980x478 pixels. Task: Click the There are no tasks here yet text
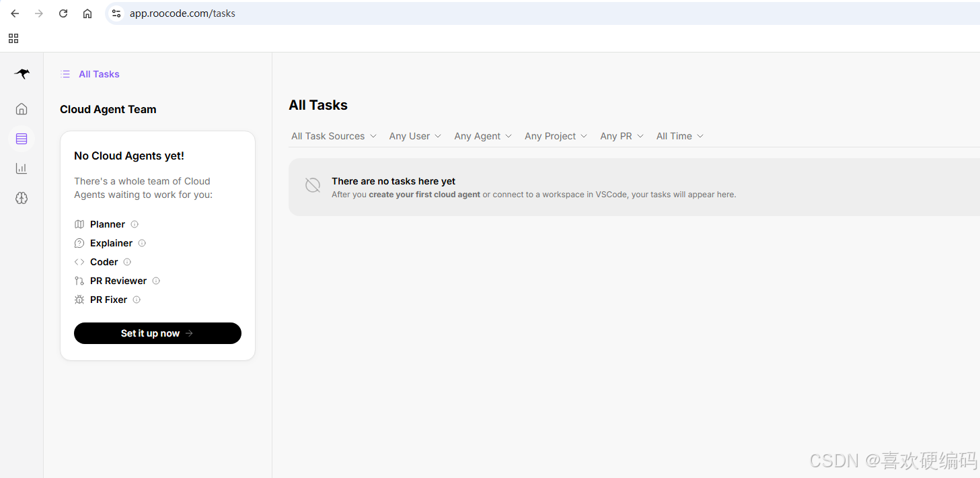[393, 181]
